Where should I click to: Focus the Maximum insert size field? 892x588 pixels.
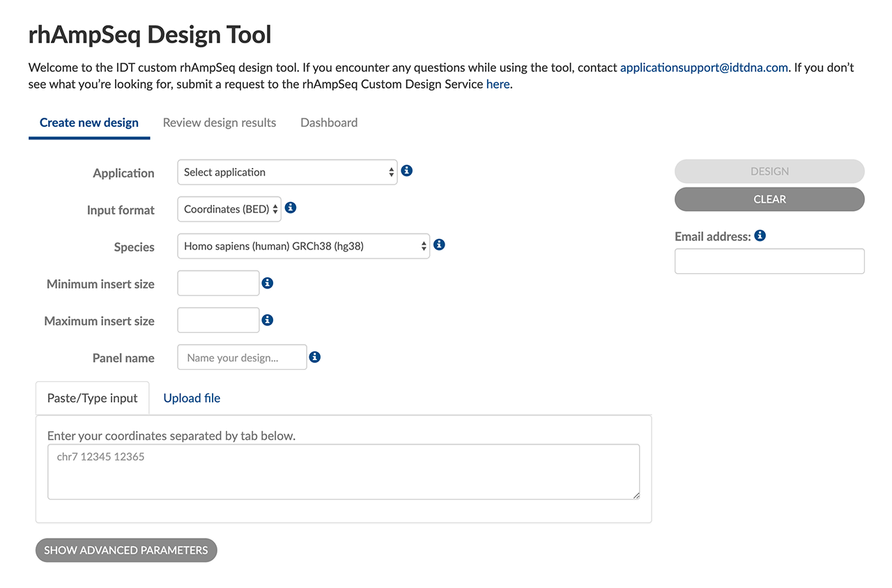(218, 320)
